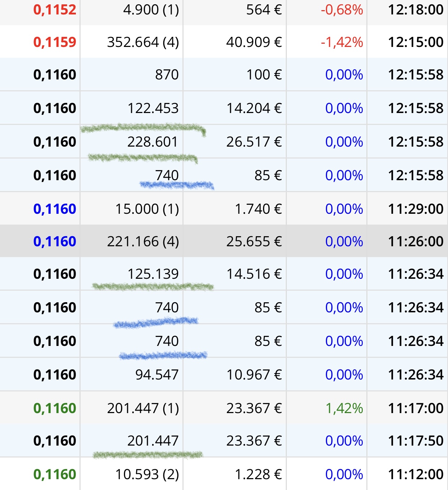Click price 0,1160 in the 94.547 row
448x490 pixels.
[x=55, y=375]
